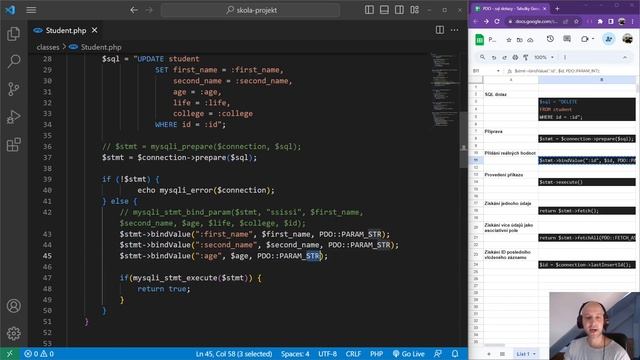Start Go Live server
Image resolution: width=640 pixels, height=360 pixels.
pyautogui.click(x=408, y=354)
